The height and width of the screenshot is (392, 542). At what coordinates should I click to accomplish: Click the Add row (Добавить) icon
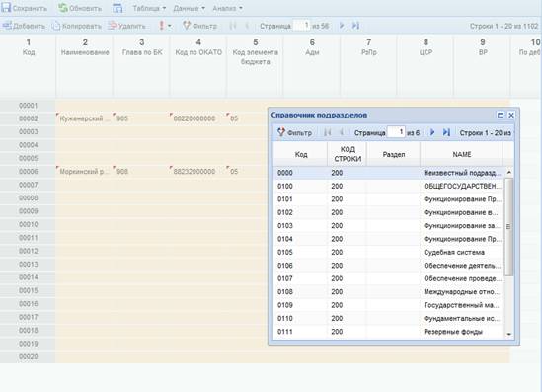click(7, 26)
